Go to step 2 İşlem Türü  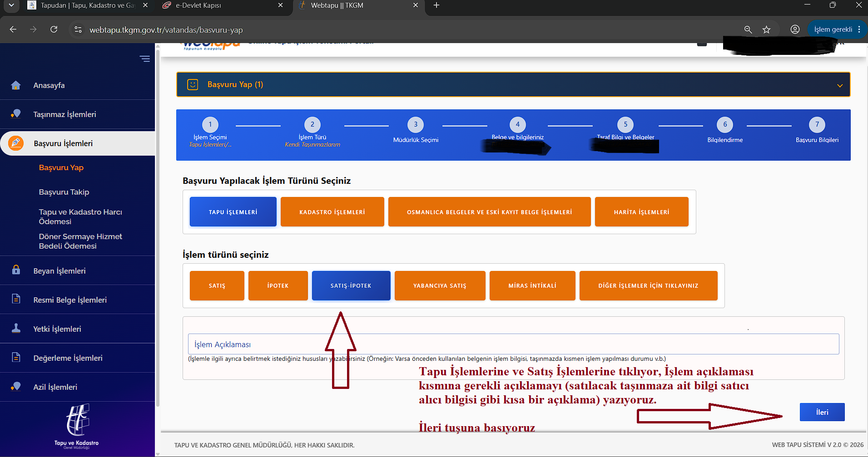(312, 124)
